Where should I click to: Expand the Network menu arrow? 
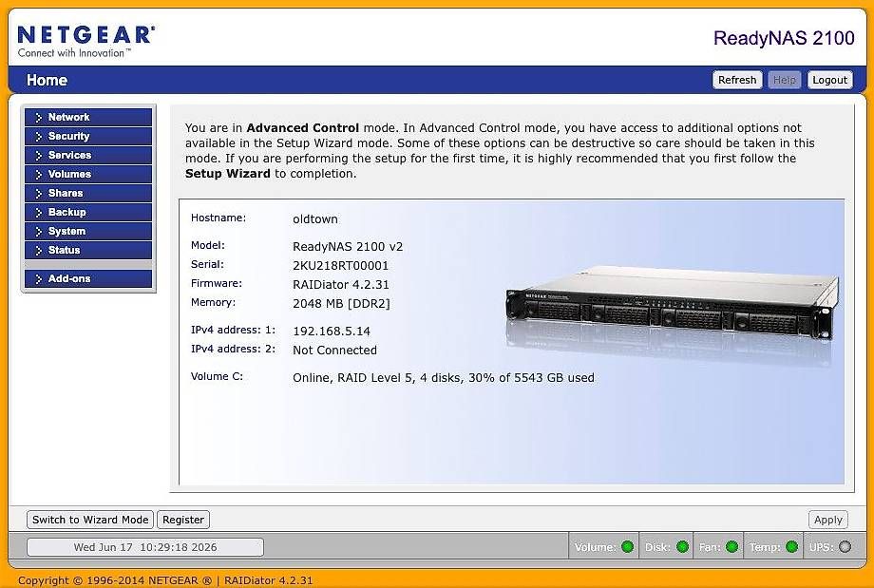[x=38, y=118]
